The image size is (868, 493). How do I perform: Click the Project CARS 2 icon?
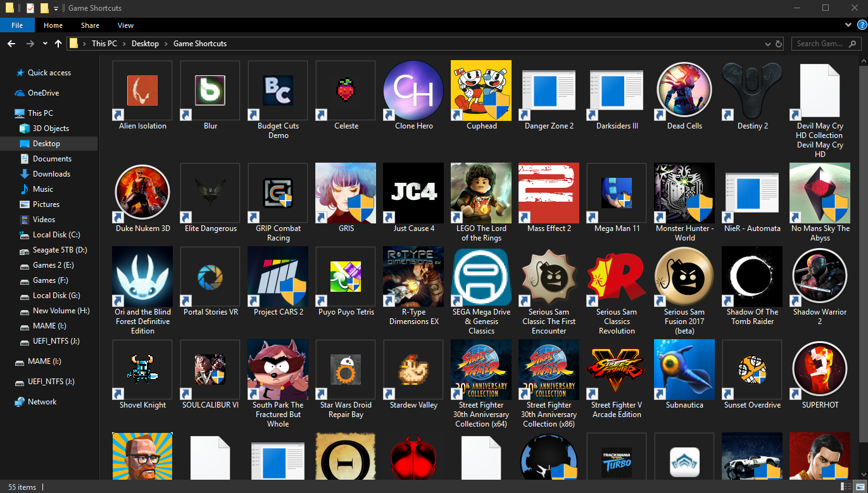(x=278, y=277)
